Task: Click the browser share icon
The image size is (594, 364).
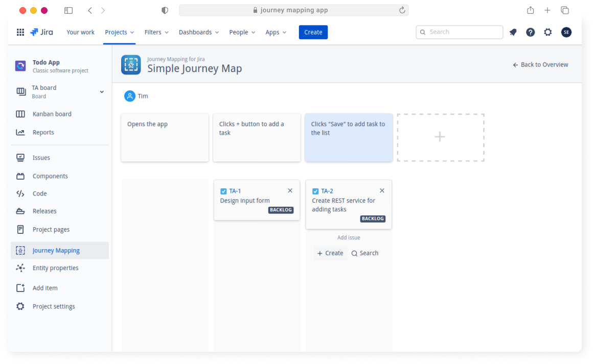Action: [x=531, y=10]
